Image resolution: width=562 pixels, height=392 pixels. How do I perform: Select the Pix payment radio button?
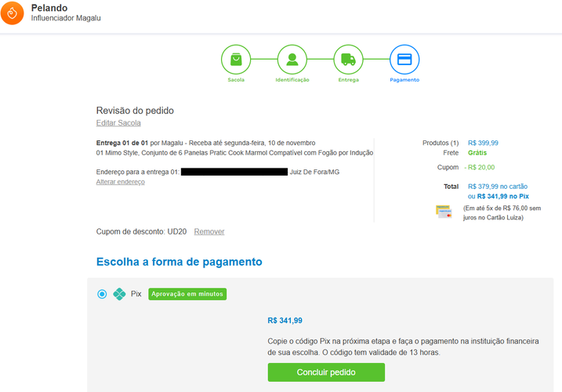click(102, 294)
